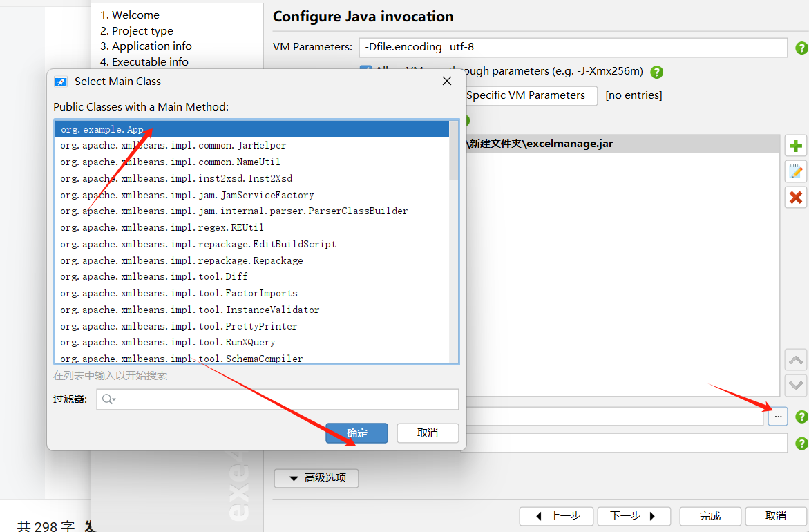Open Specific VM Parameters button
Screen dimensions: 809x532
pos(531,95)
